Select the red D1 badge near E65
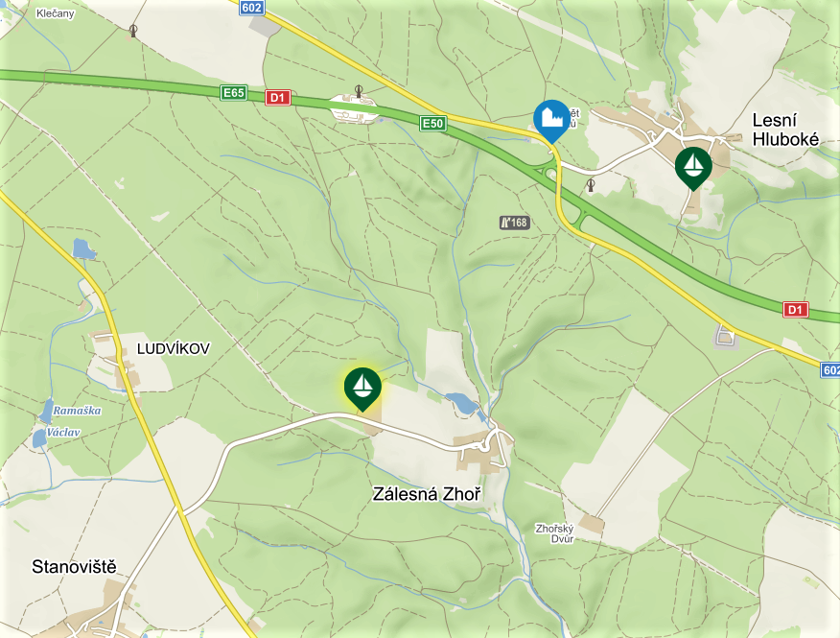 (277, 98)
